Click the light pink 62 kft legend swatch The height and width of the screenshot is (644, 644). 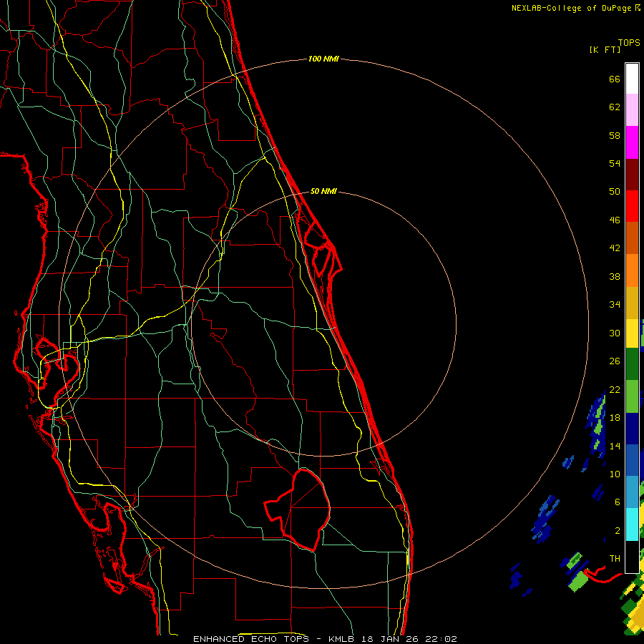coord(632,110)
